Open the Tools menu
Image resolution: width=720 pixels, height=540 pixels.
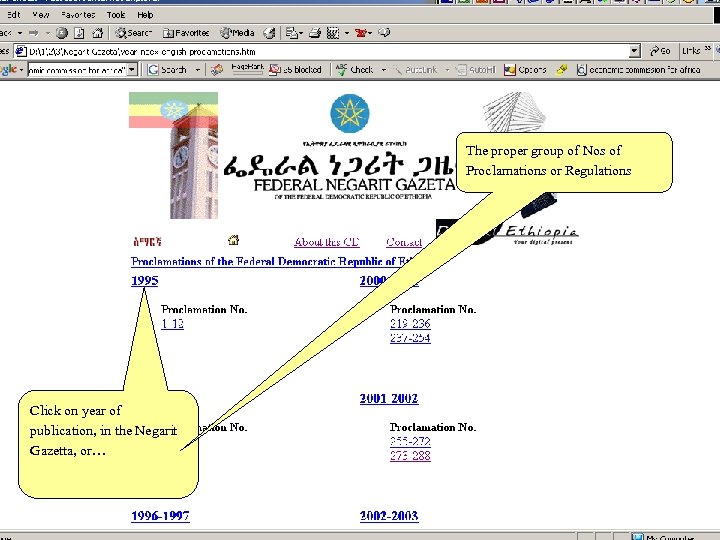coord(116,15)
